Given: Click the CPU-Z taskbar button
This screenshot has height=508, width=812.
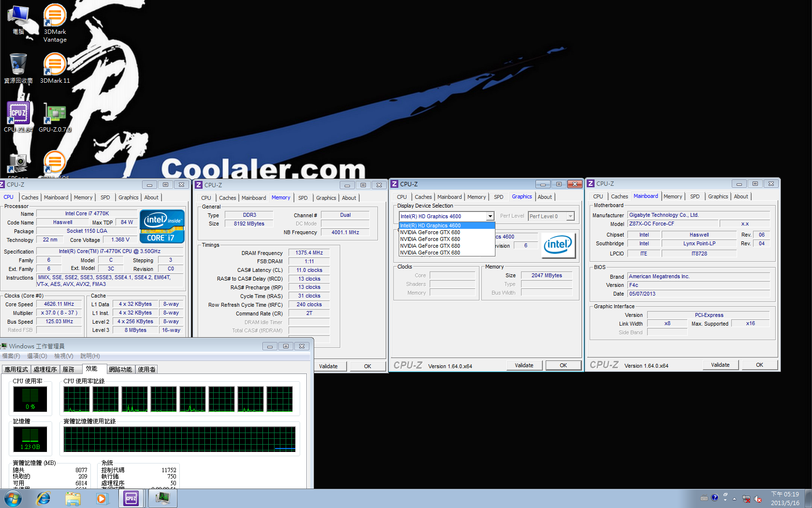Looking at the screenshot, I should (x=131, y=498).
